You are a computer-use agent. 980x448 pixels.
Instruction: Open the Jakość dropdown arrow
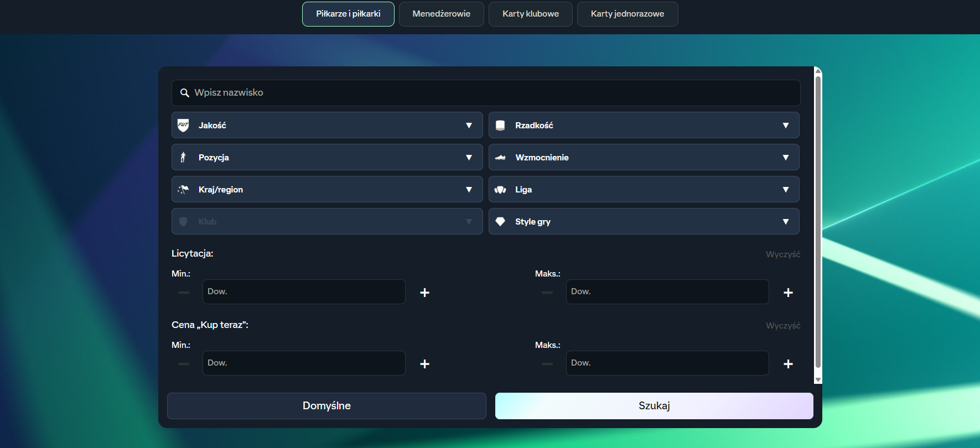[x=469, y=126]
